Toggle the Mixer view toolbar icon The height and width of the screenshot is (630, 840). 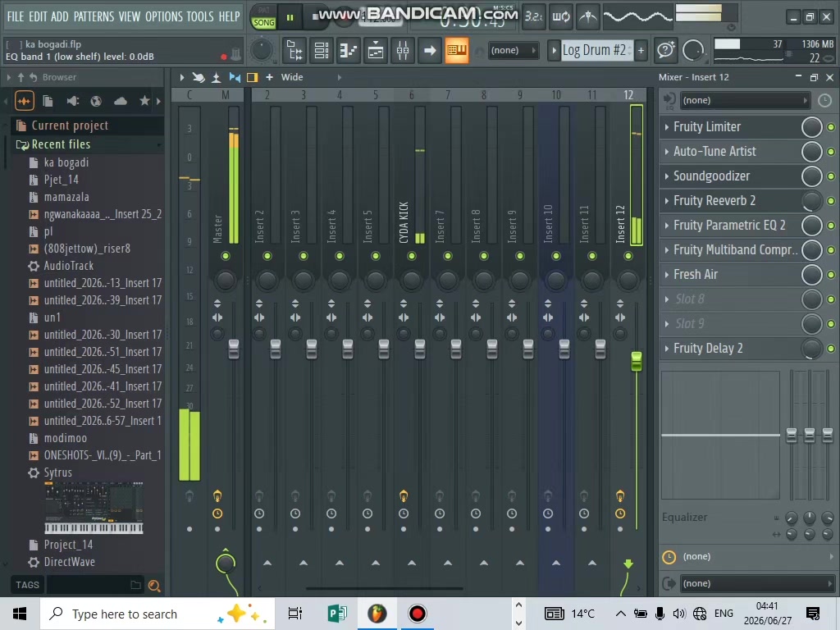[403, 50]
